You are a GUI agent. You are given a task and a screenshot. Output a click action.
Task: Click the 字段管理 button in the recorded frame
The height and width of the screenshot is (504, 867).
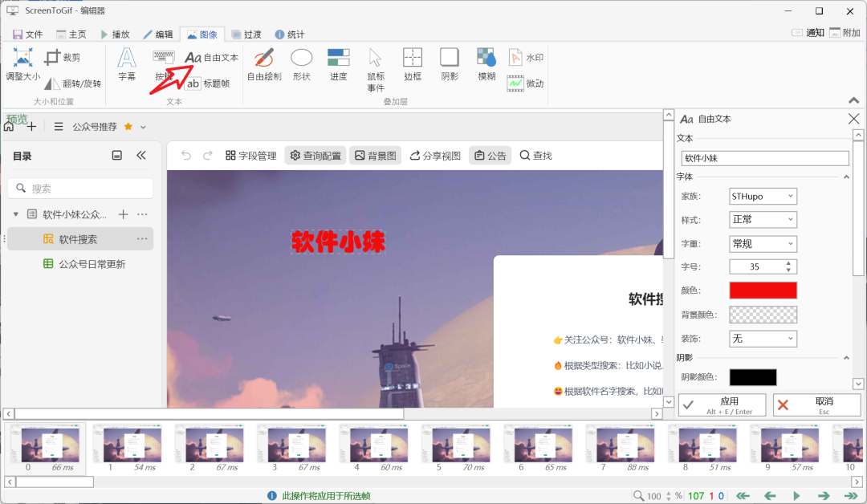(x=251, y=156)
